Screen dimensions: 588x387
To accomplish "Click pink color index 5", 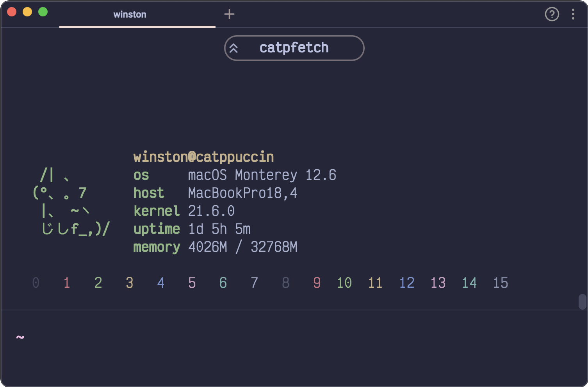I will [x=192, y=283].
